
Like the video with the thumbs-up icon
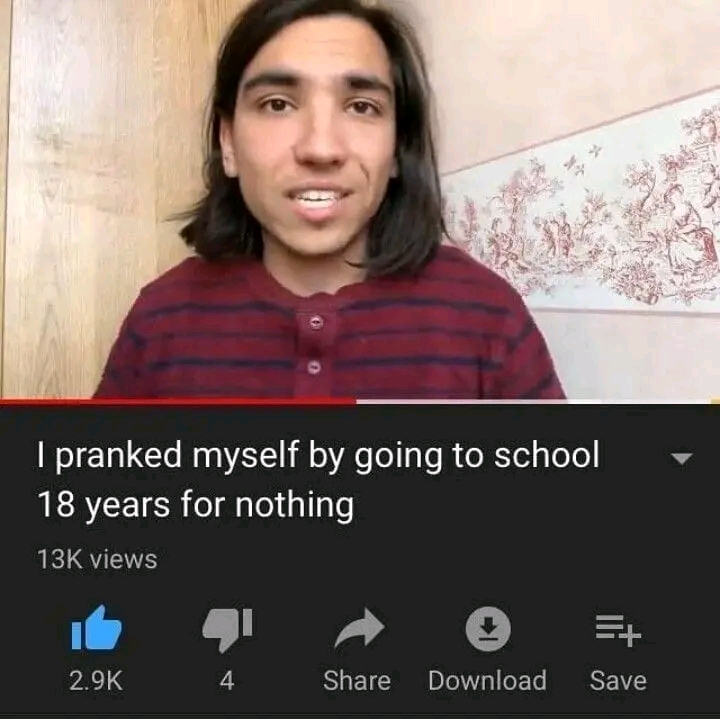(x=96, y=628)
